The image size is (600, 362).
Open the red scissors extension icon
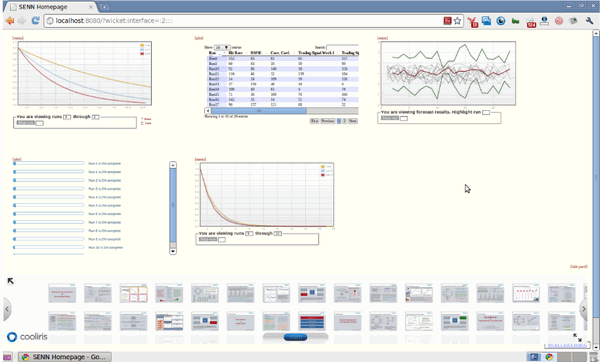point(473,22)
